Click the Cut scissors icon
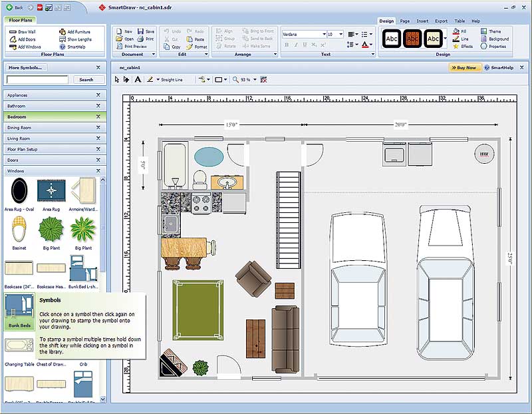 click(167, 39)
